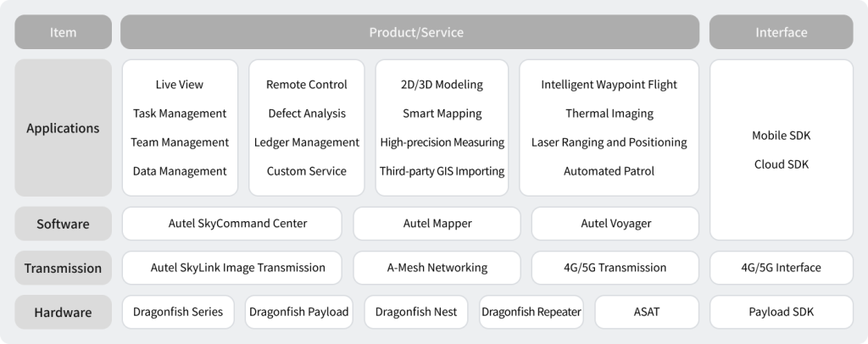Select the Thermal Imaging item
Image resolution: width=868 pixels, height=344 pixels.
tap(609, 114)
